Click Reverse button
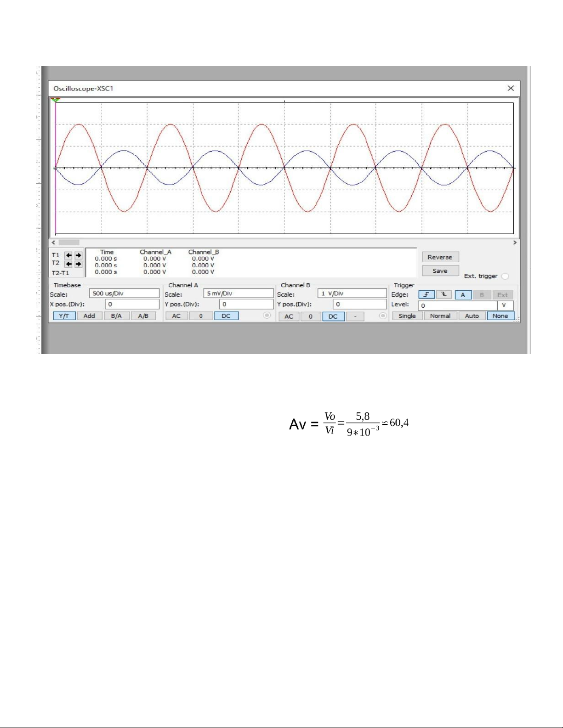563x728 pixels. point(440,257)
